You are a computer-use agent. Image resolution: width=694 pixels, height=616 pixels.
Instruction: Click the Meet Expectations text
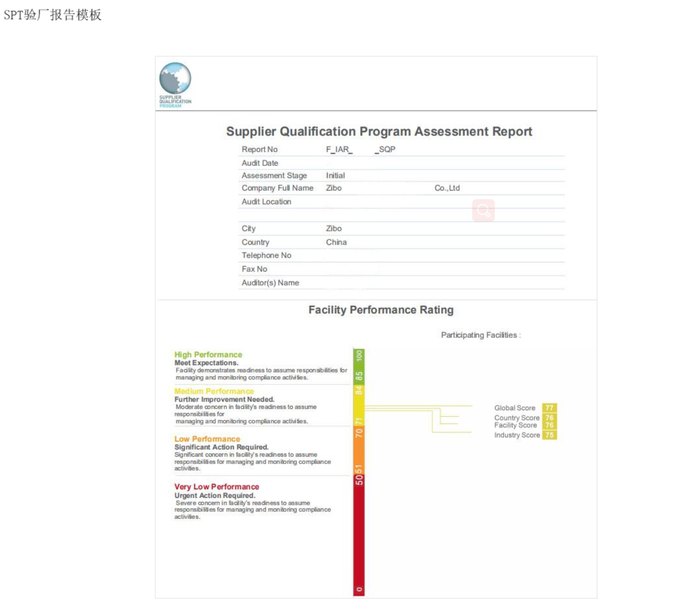click(207, 363)
